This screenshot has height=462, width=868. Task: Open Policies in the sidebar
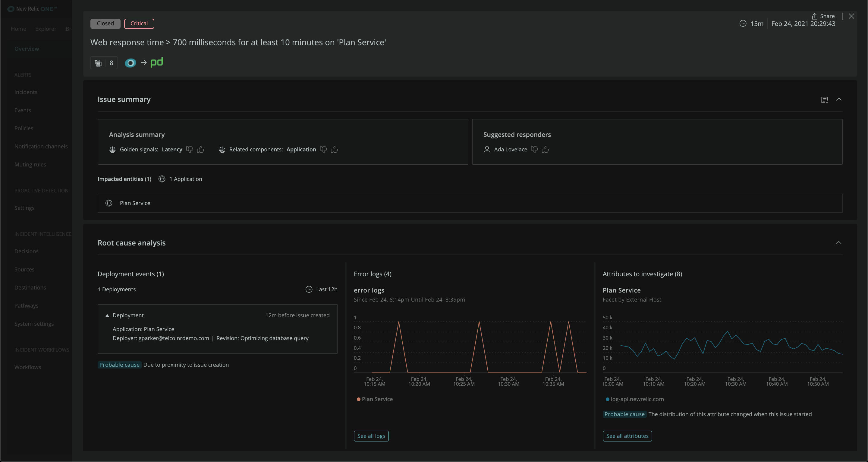(24, 128)
